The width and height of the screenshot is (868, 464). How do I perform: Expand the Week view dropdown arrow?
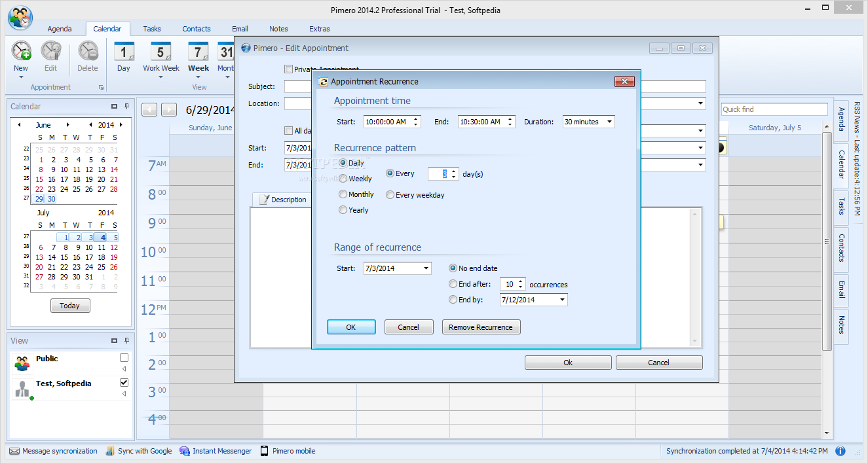coord(198,77)
